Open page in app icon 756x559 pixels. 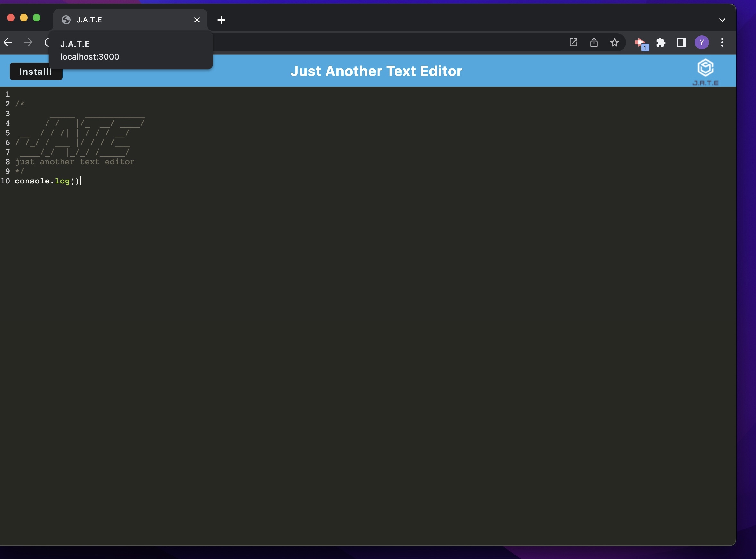(573, 42)
